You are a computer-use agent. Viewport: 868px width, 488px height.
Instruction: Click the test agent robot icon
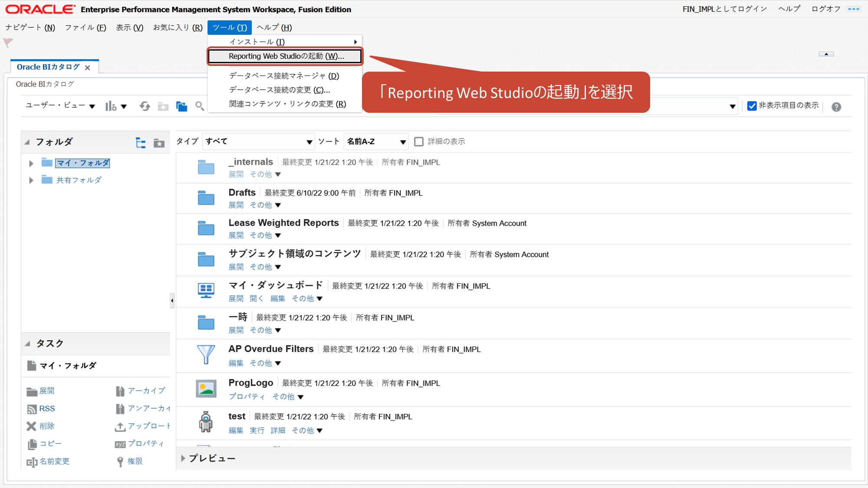coord(206,422)
